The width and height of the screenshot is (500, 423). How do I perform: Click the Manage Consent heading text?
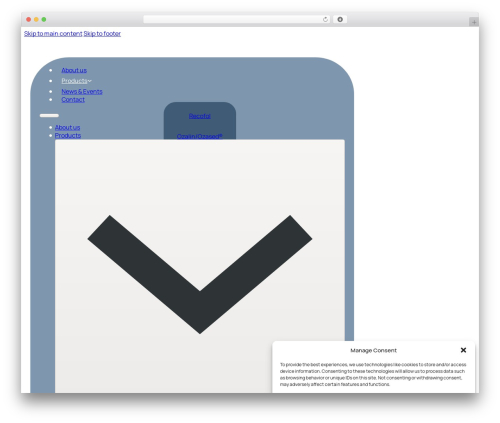tap(373, 350)
